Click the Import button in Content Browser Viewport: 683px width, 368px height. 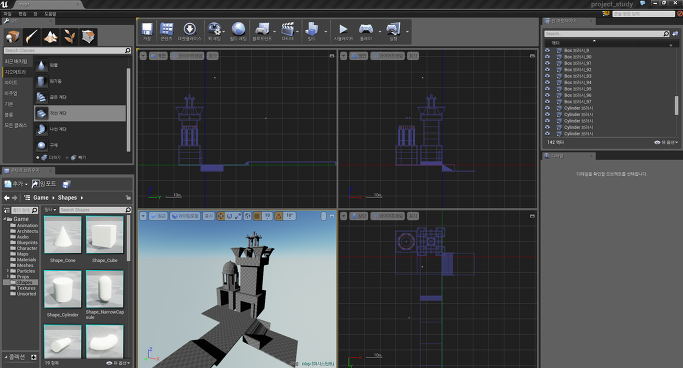tap(44, 184)
